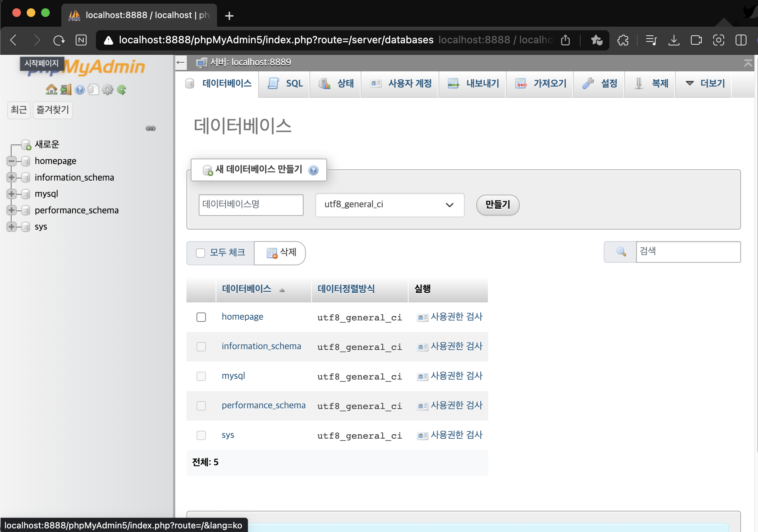Screen dimensions: 758x532
Task: Open the 더보기 dropdown menu
Action: coord(705,84)
